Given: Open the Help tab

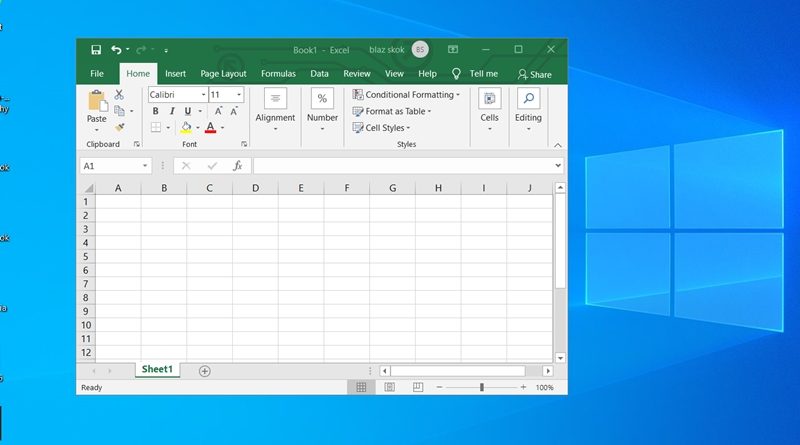Looking at the screenshot, I should 427,73.
